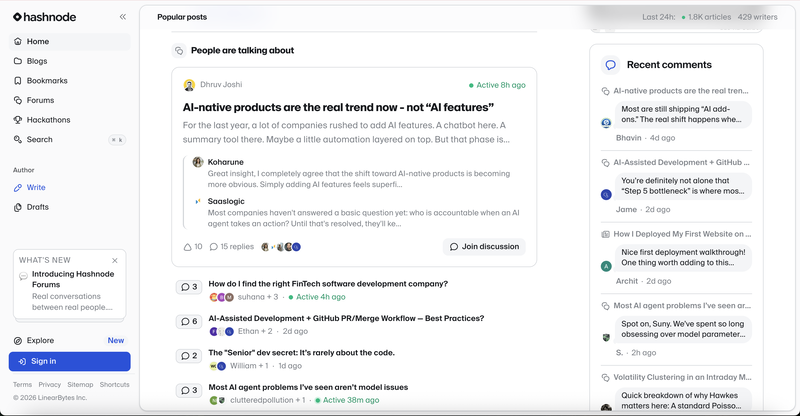Open Most AI agent problems thread in Recent comments
This screenshot has width=800, height=416.
coord(682,305)
